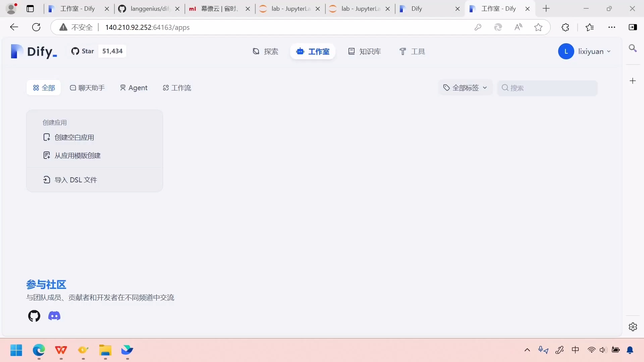The width and height of the screenshot is (644, 362).
Task: Click 创建空白应用 to create blank app
Action: (x=74, y=137)
